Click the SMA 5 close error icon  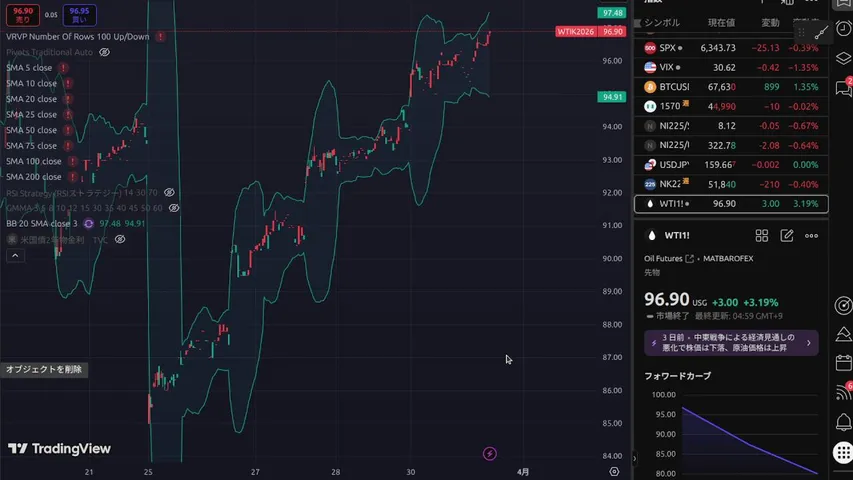[x=63, y=67]
